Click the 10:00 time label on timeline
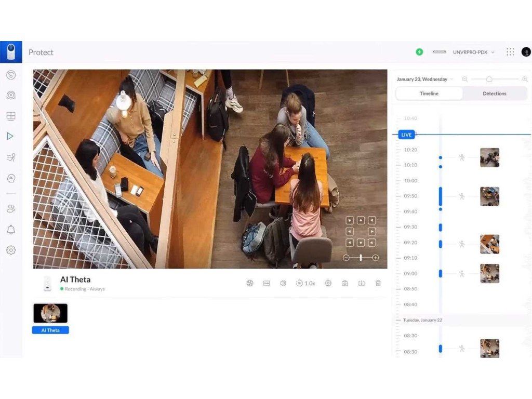532x399 pixels. click(x=410, y=180)
